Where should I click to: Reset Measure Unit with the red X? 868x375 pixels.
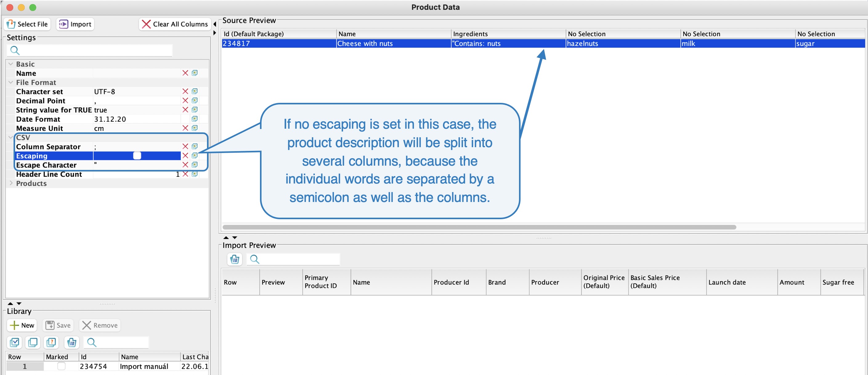click(x=185, y=128)
